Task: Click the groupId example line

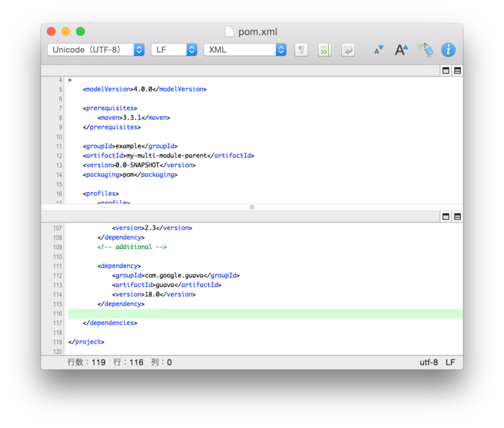Action: (130, 146)
